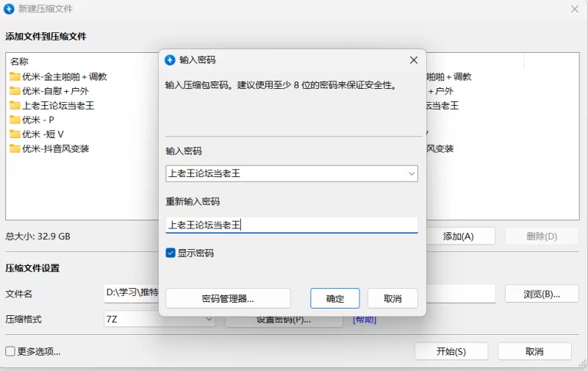Click 取消 in the password dialog

coord(392,298)
